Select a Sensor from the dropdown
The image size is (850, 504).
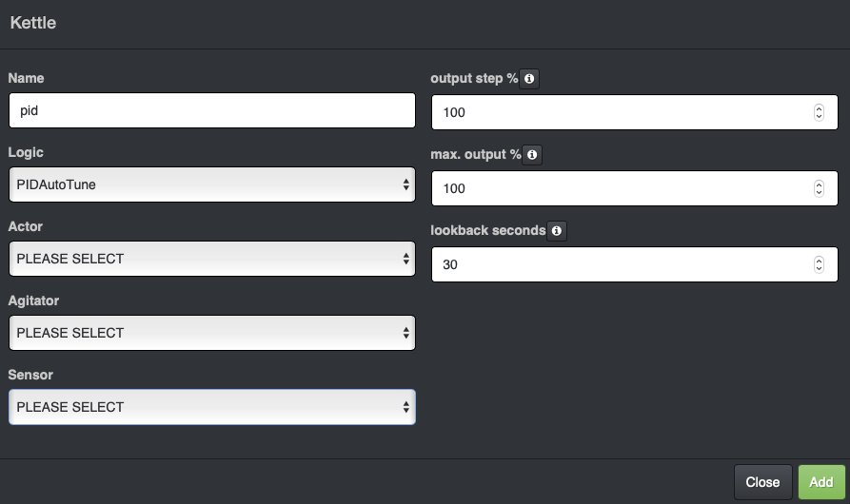coord(211,407)
